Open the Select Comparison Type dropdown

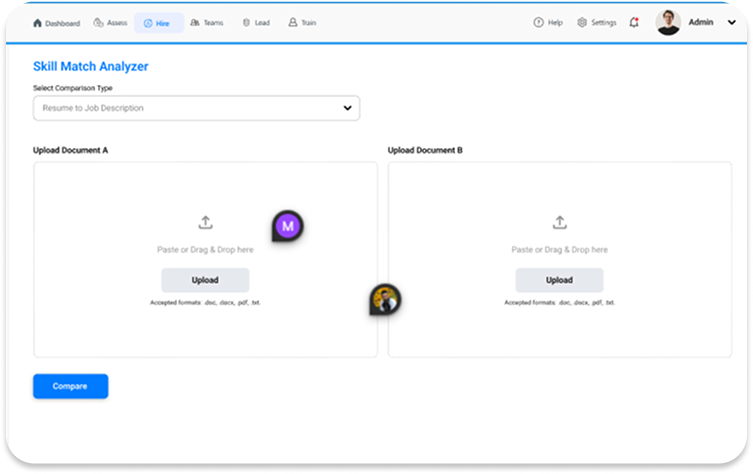[196, 108]
